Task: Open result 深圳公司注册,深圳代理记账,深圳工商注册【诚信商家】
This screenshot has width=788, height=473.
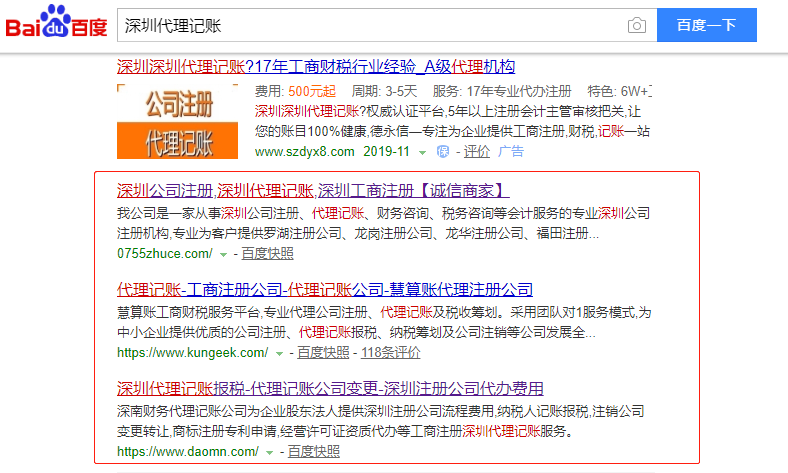Action: click(x=313, y=191)
